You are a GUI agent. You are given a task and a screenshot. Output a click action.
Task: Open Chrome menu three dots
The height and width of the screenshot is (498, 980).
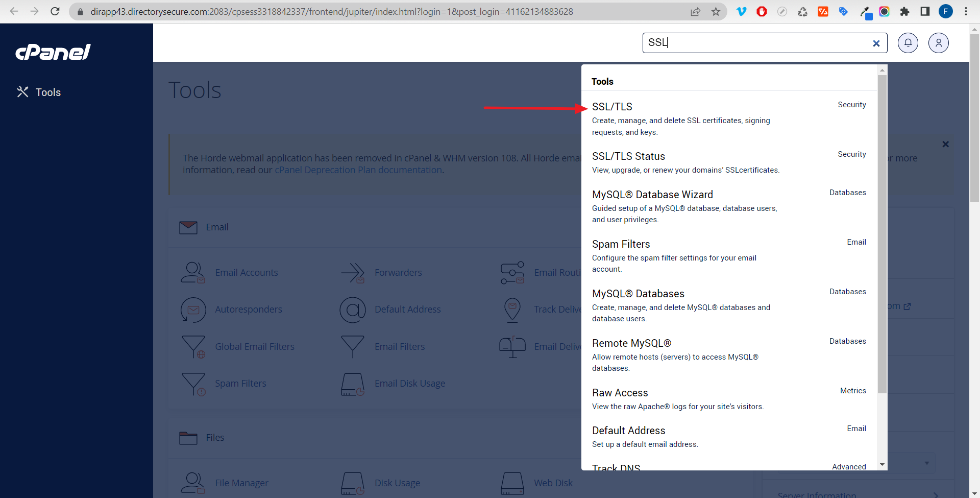966,11
